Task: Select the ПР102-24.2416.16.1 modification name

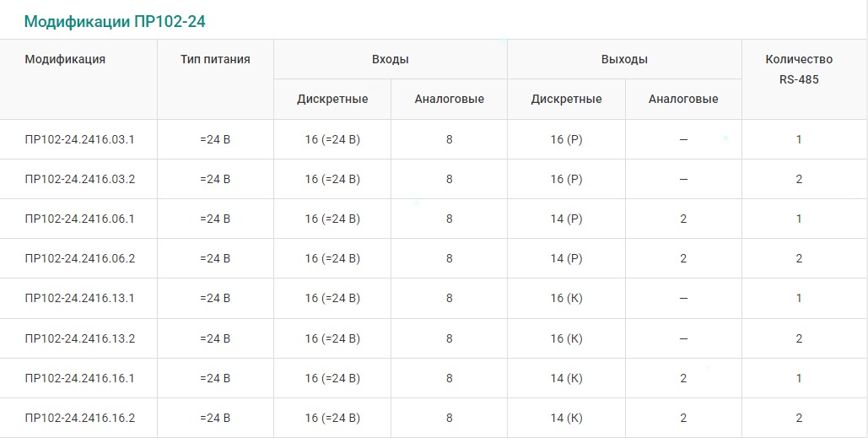Action: pos(80,378)
